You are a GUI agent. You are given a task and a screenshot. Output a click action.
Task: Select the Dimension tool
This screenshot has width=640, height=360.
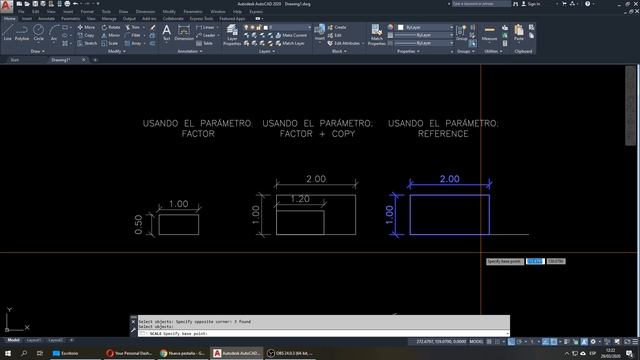(184, 32)
